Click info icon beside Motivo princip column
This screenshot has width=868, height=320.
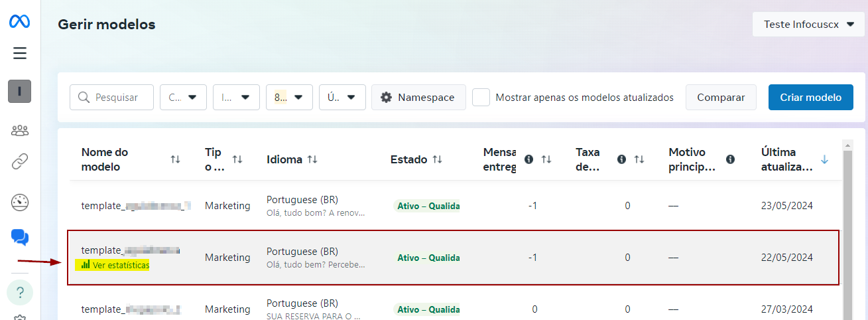click(x=730, y=159)
